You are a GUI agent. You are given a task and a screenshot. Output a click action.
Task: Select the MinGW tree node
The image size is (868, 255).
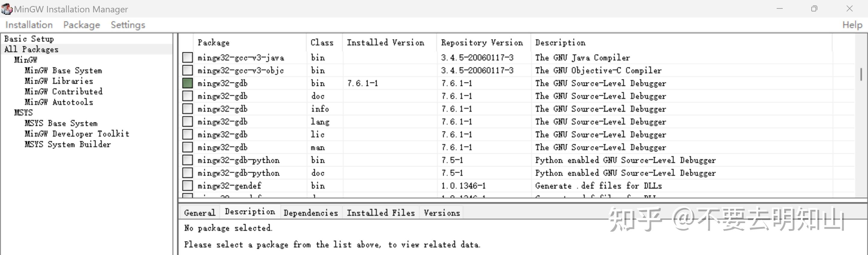[26, 60]
